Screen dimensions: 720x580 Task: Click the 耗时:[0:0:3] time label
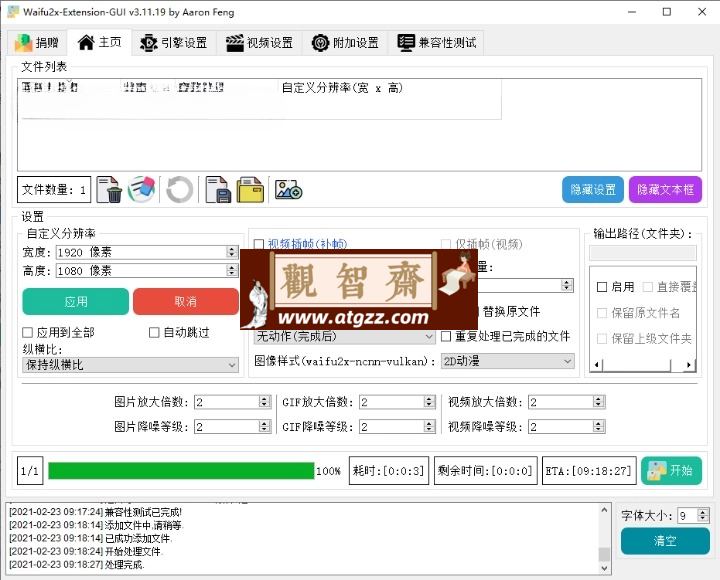point(388,471)
